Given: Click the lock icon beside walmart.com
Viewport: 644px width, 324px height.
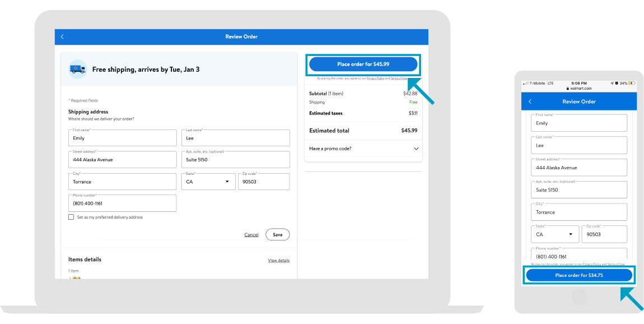Looking at the screenshot, I should tap(568, 88).
